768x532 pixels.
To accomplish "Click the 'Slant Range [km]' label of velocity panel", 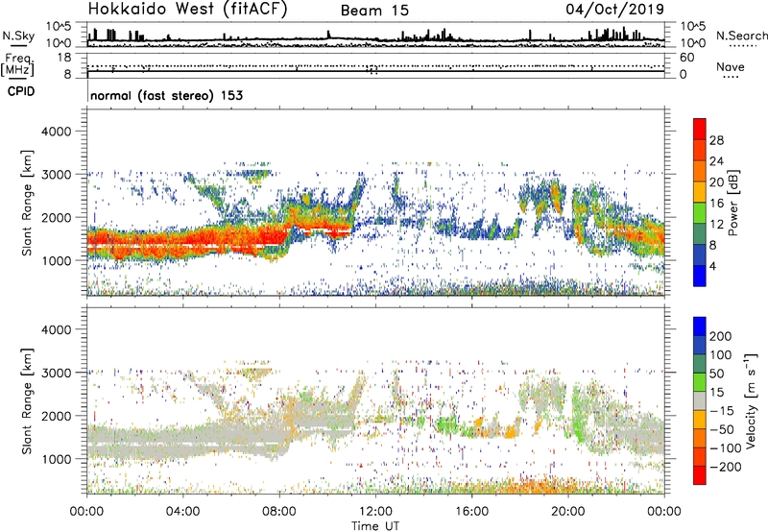I will click(x=27, y=401).
